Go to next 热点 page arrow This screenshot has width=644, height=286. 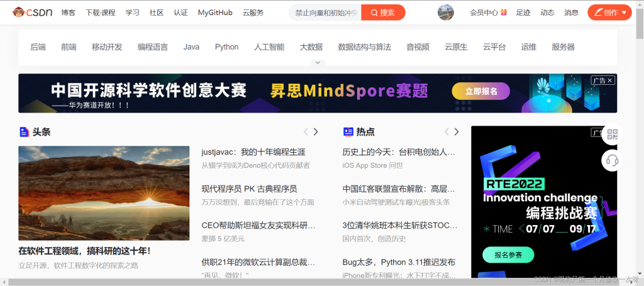[x=457, y=132]
